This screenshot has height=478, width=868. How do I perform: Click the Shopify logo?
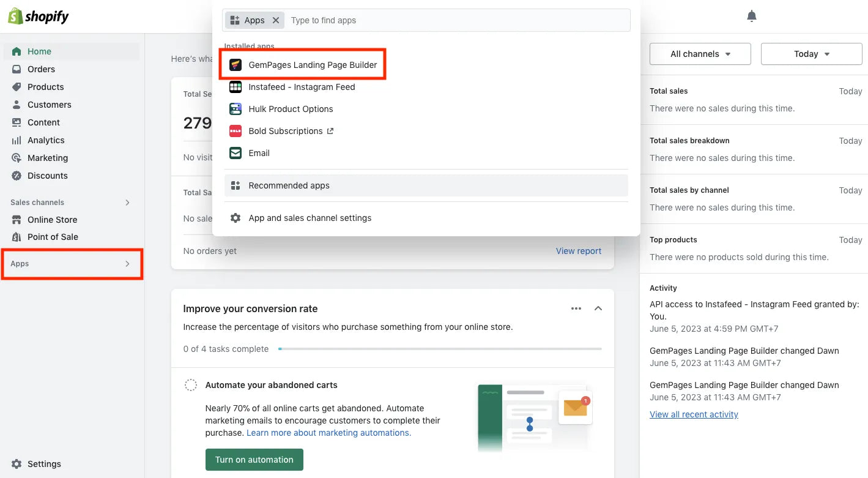point(38,17)
